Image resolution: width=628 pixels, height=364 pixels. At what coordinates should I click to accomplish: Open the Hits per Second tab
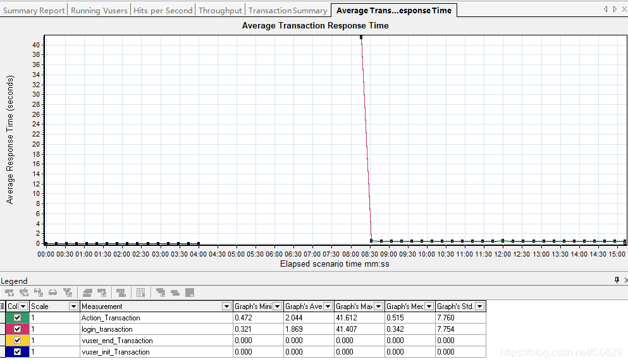pyautogui.click(x=163, y=10)
